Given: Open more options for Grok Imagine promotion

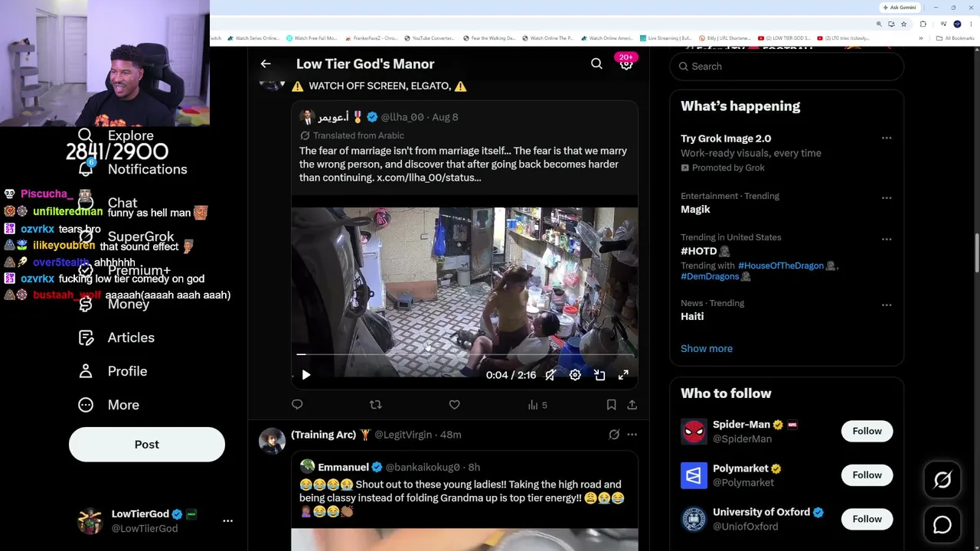Looking at the screenshot, I should 887,139.
